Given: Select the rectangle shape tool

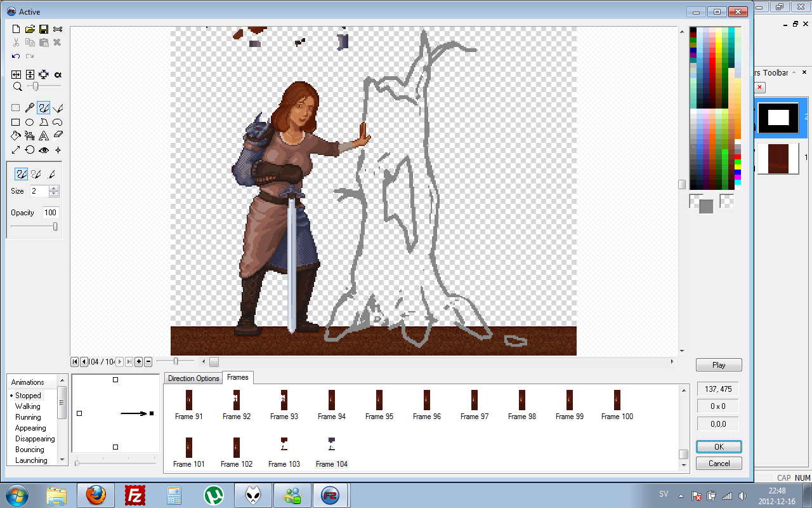Looking at the screenshot, I should click(x=16, y=122).
